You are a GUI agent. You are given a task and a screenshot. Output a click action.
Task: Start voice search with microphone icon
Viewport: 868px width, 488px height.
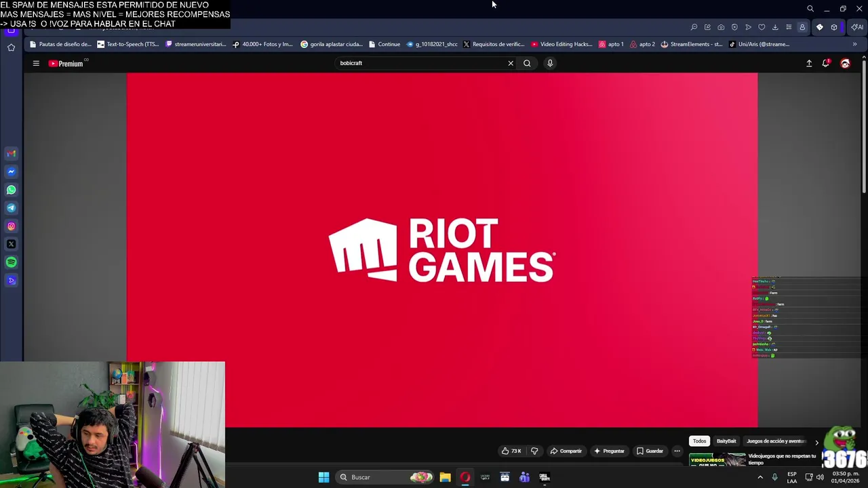pyautogui.click(x=550, y=63)
